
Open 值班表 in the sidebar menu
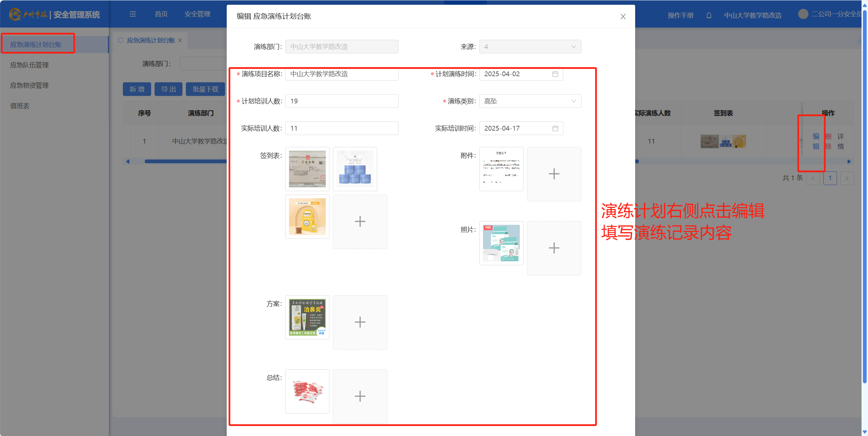point(20,106)
